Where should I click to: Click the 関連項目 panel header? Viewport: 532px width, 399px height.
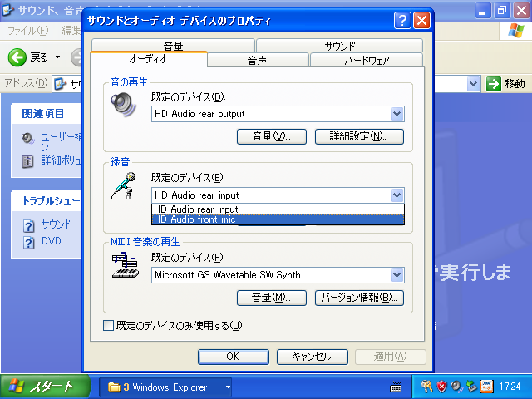[47, 114]
